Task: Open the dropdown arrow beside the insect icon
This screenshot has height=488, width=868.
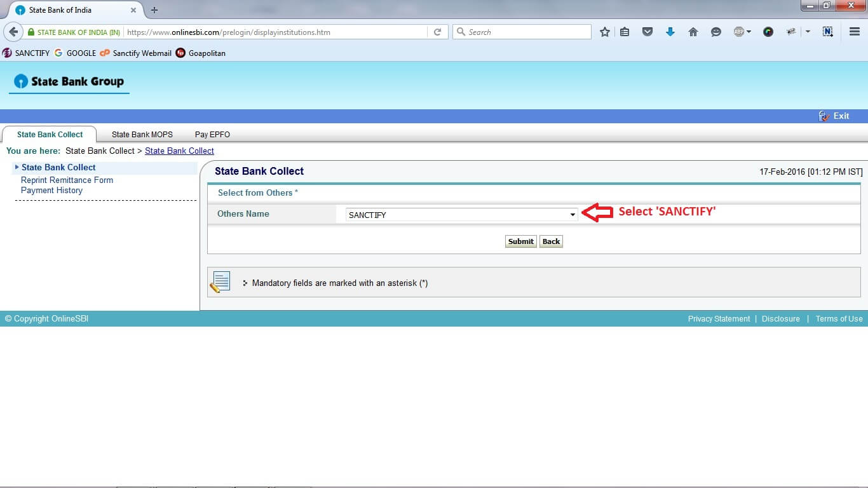Action: click(x=808, y=32)
